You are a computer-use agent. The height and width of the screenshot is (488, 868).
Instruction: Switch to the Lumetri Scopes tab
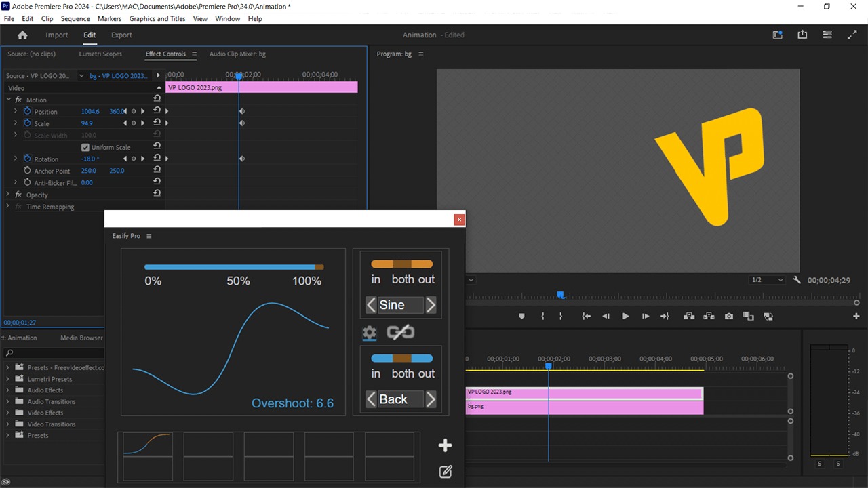click(100, 54)
